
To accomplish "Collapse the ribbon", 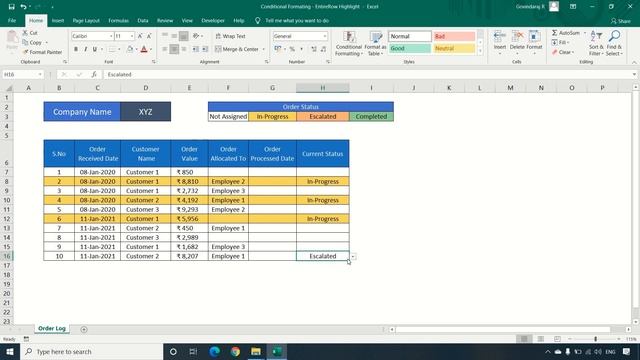I will (634, 62).
